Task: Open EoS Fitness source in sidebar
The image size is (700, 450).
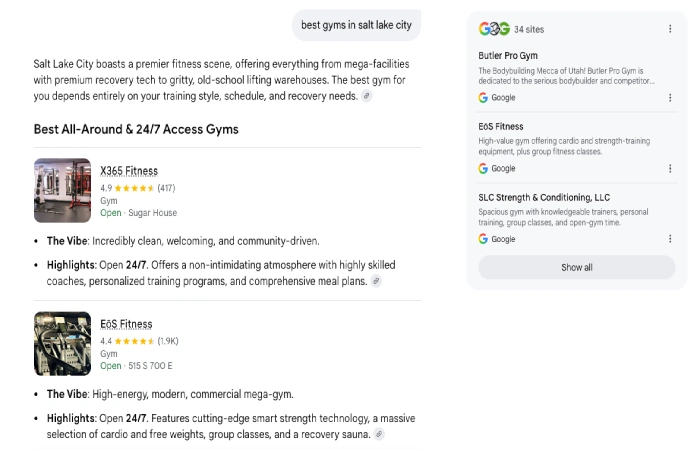Action: (x=500, y=127)
